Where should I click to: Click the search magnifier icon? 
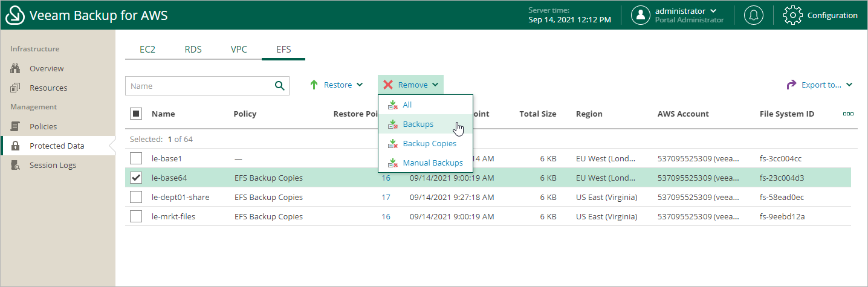[279, 86]
